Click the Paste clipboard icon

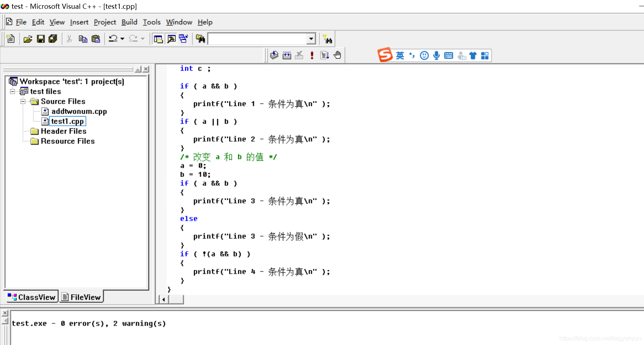click(x=96, y=39)
